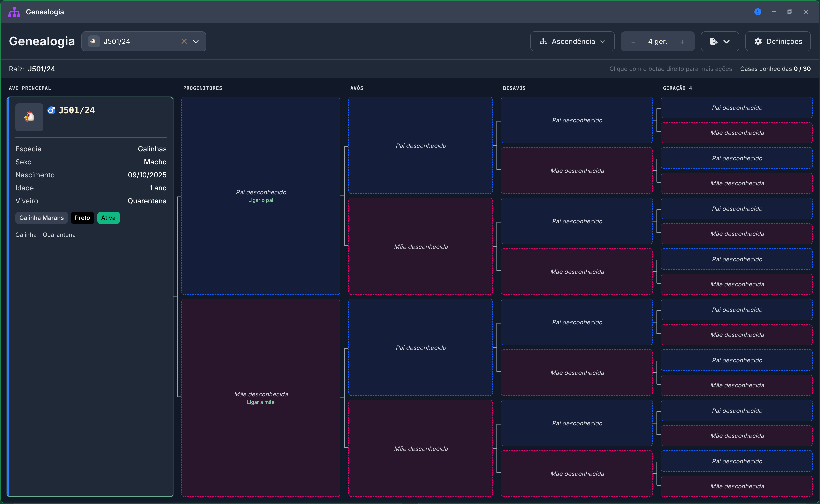The width and height of the screenshot is (820, 504).
Task: Click the GERAÇÃO 4 column header
Action: pos(677,88)
